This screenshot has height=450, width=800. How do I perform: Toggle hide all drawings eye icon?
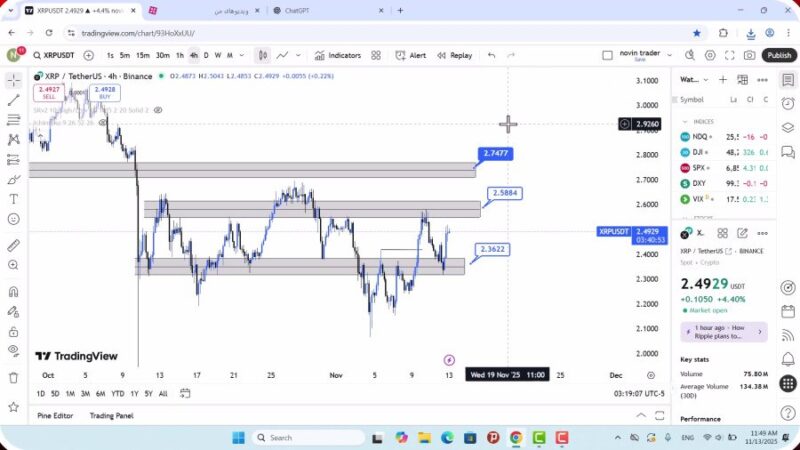tap(13, 350)
